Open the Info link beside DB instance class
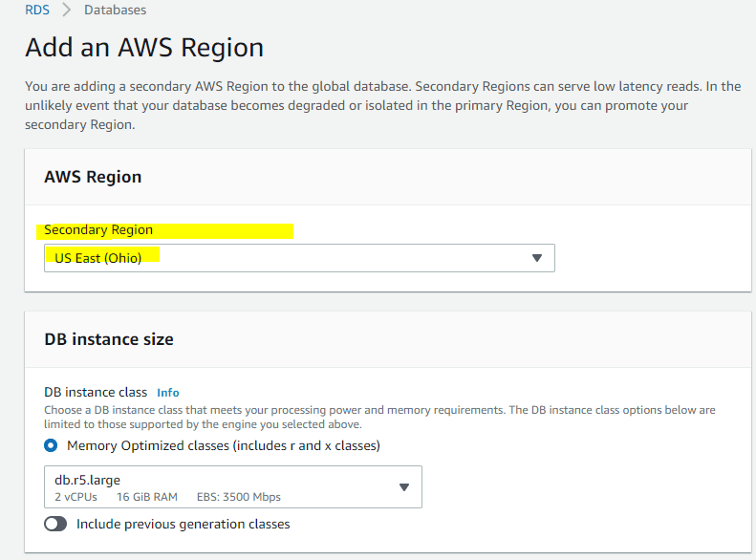Viewport: 756px width, 560px height. [x=168, y=393]
